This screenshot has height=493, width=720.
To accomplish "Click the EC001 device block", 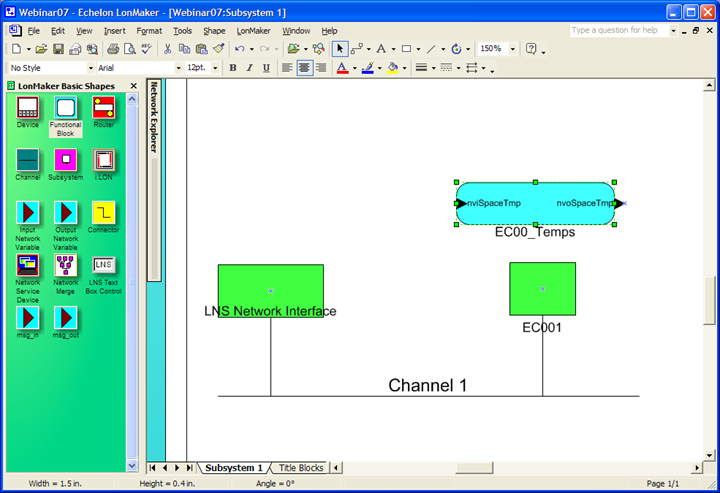I will [x=542, y=289].
